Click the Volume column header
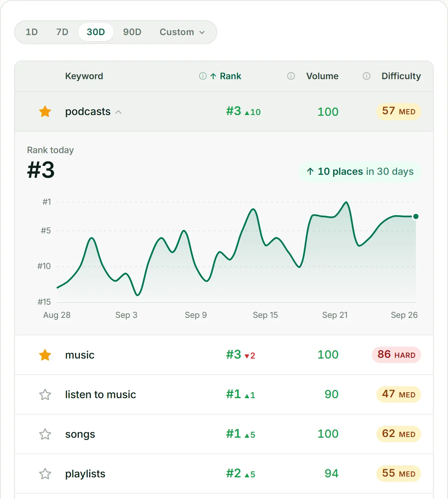Viewport: 448px width, 499px height. click(322, 76)
